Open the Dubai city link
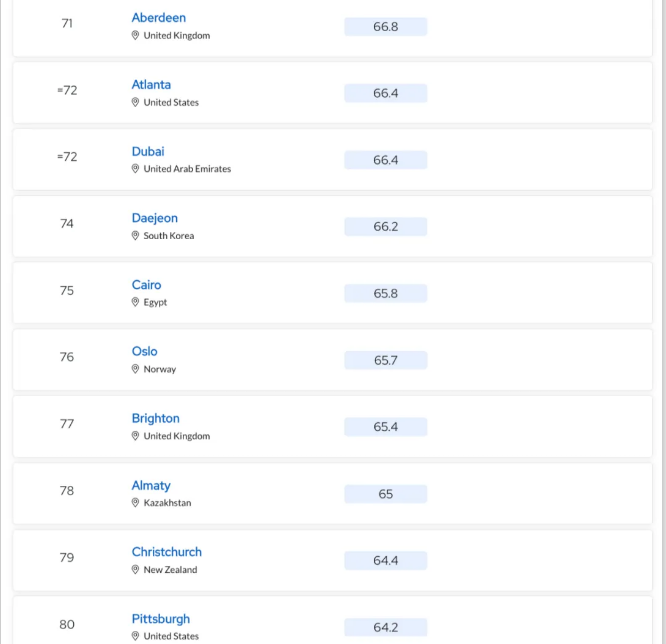This screenshot has height=644, width=666. (x=148, y=151)
